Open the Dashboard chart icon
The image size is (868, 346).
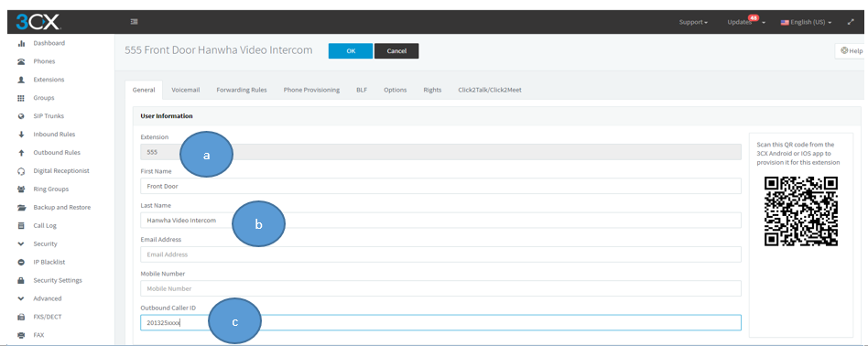tap(22, 43)
